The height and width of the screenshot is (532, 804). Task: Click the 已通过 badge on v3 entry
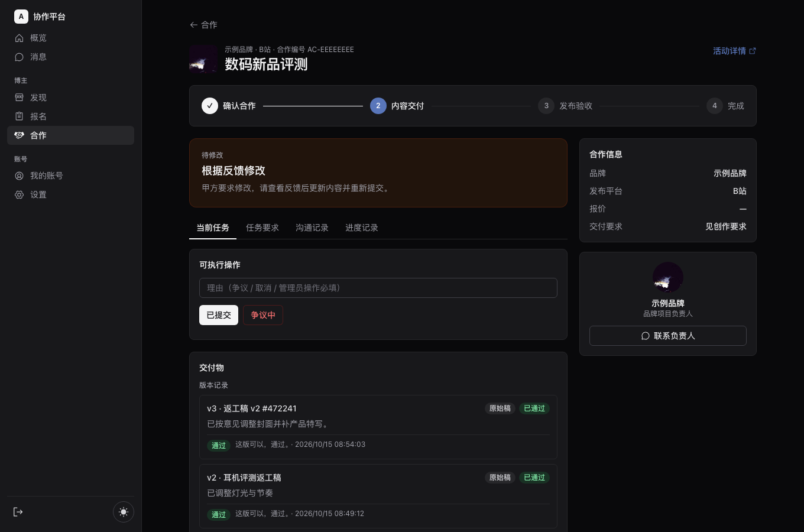point(534,408)
